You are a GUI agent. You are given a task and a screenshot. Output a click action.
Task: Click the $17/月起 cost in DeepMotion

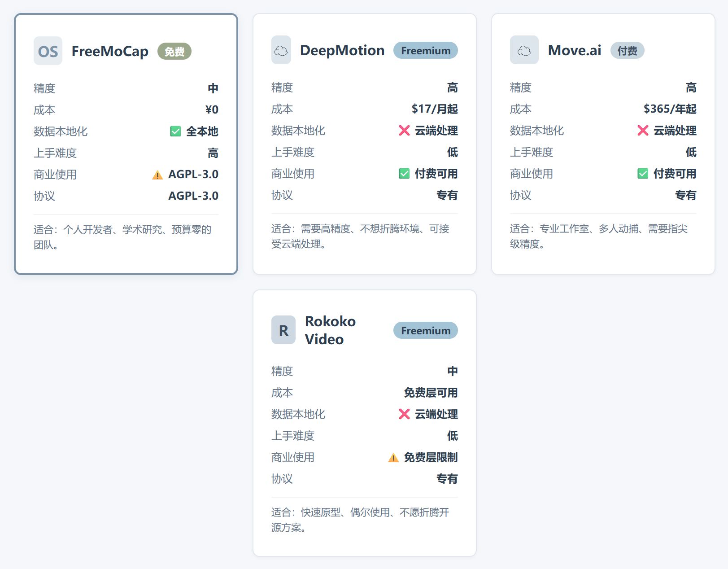click(435, 109)
